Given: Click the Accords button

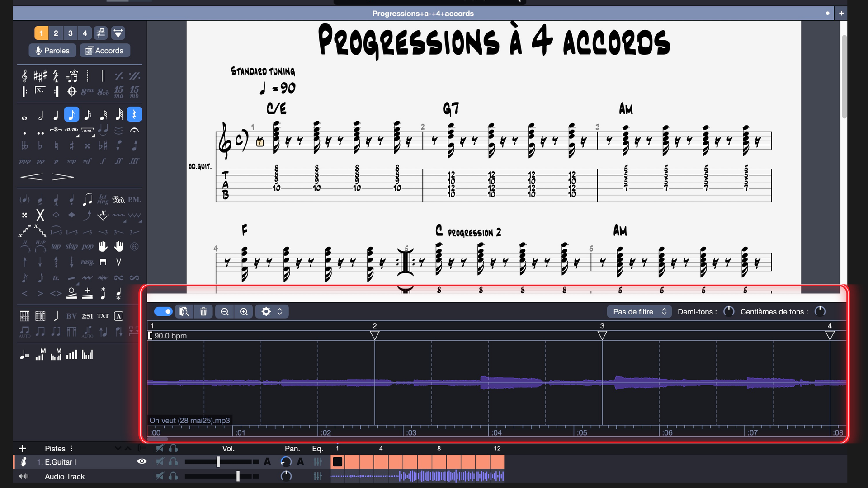Looking at the screenshot, I should click(105, 51).
